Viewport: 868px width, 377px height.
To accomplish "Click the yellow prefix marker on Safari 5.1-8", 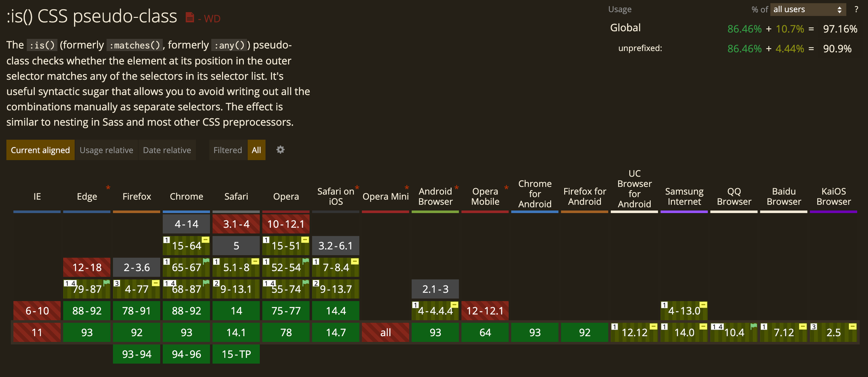I will [x=255, y=261].
